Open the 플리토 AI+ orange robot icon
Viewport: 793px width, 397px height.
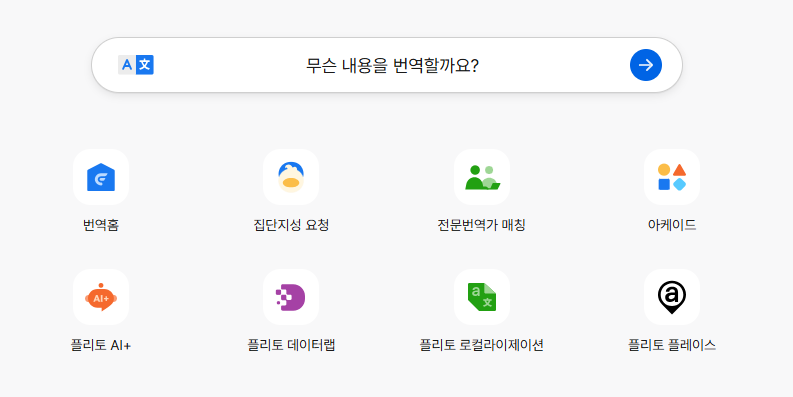tap(101, 297)
